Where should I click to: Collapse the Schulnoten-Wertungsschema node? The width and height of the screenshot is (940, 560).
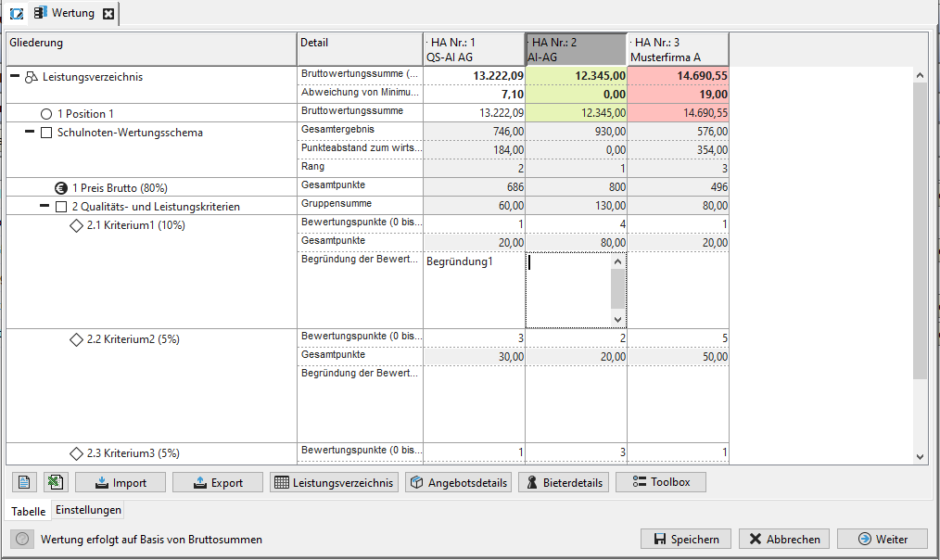pos(30,132)
